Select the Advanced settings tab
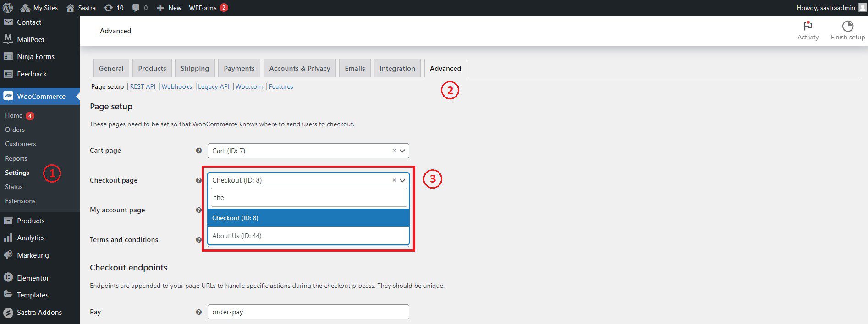868x324 pixels. (x=445, y=68)
